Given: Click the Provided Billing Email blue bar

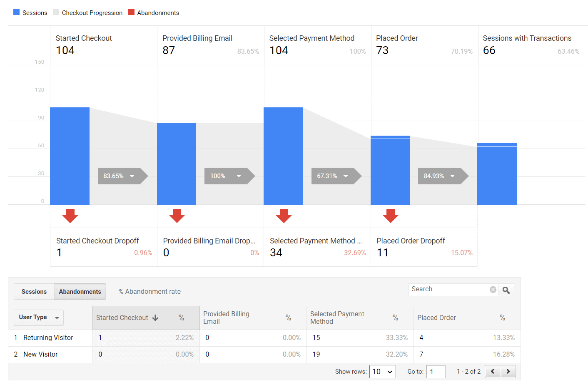Looking at the screenshot, I should point(177,164).
